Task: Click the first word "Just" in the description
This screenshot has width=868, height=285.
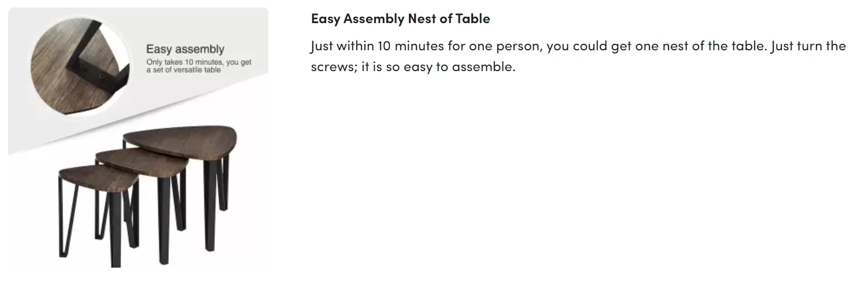Action: coord(322,46)
